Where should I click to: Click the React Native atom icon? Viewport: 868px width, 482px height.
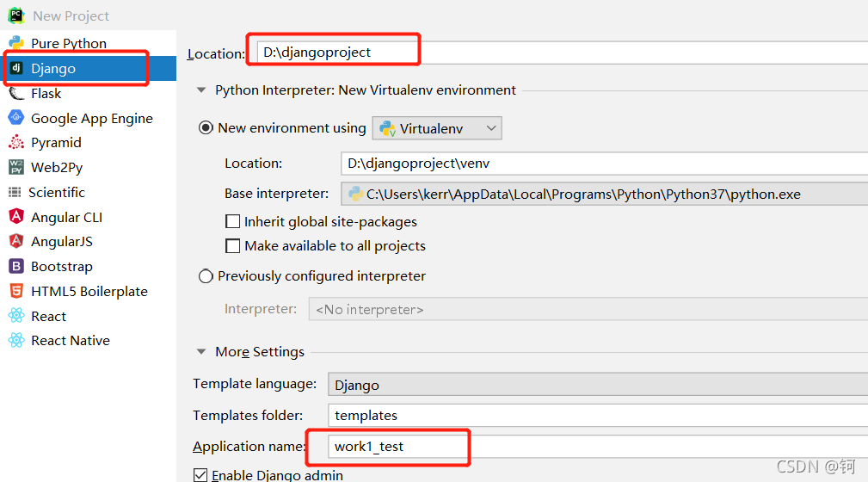coord(16,340)
